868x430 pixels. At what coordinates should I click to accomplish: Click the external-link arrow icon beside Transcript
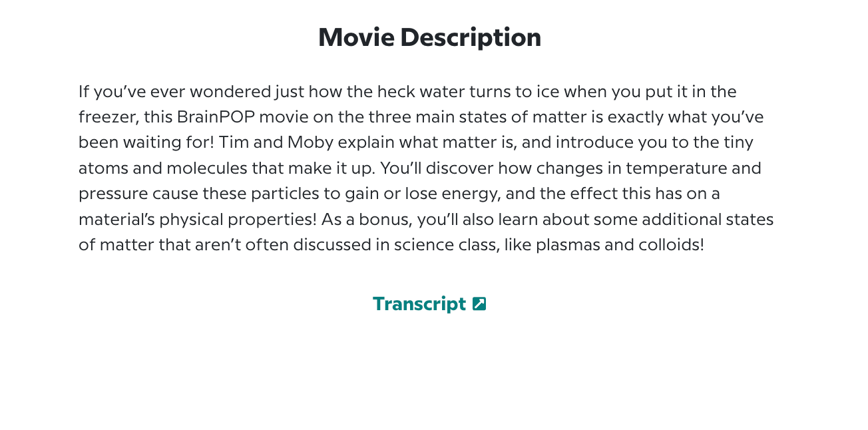[x=479, y=304]
